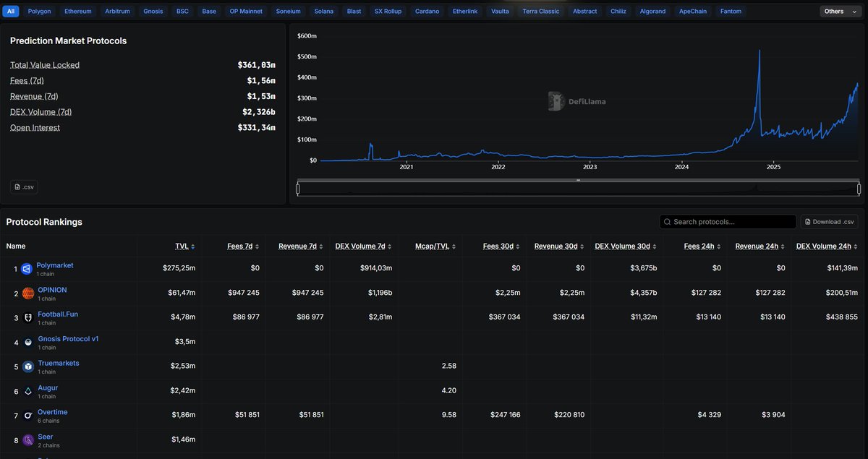
Task: Click sort arrows beside DEX Volume 24h header
Action: pyautogui.click(x=856, y=246)
